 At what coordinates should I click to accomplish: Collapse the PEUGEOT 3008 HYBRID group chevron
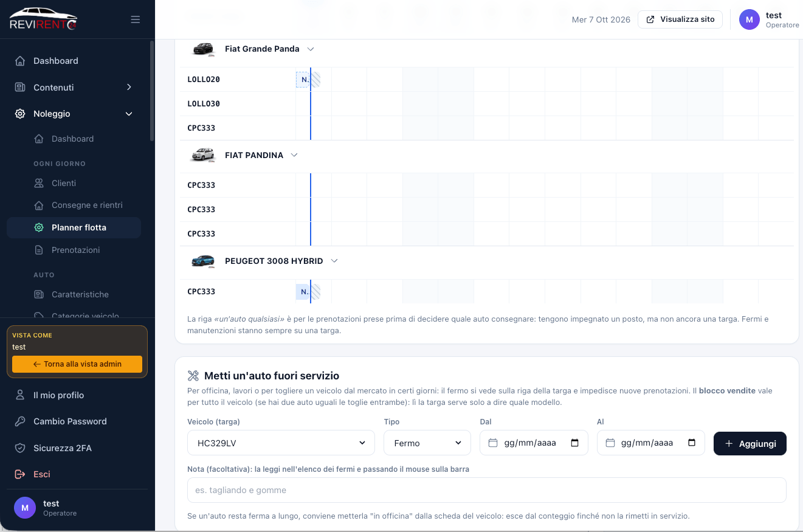334,261
